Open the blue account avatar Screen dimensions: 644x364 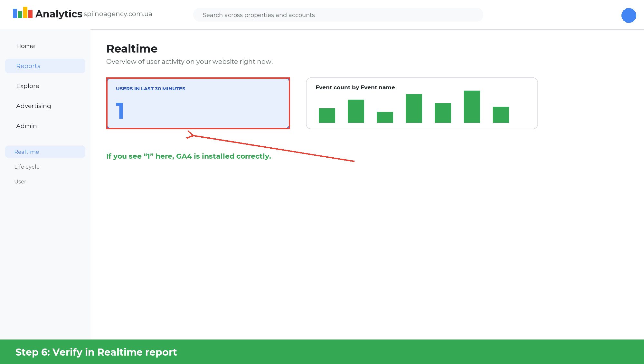click(x=629, y=15)
